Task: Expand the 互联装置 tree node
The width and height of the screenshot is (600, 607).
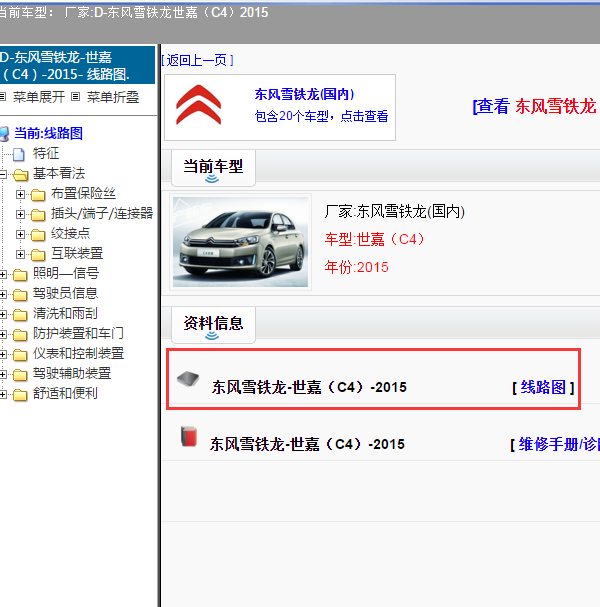Action: pyautogui.click(x=21, y=254)
